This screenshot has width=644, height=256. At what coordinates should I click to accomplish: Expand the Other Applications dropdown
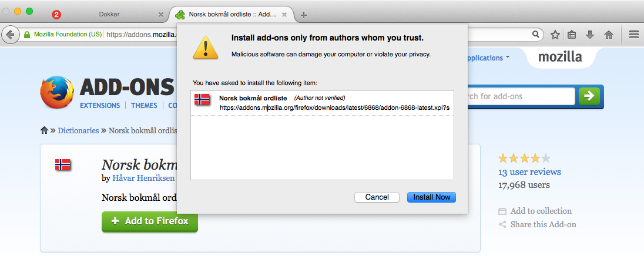point(487,58)
